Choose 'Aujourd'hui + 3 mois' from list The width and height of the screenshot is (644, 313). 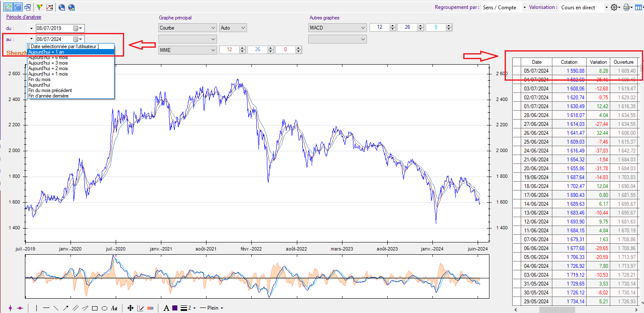coord(48,63)
